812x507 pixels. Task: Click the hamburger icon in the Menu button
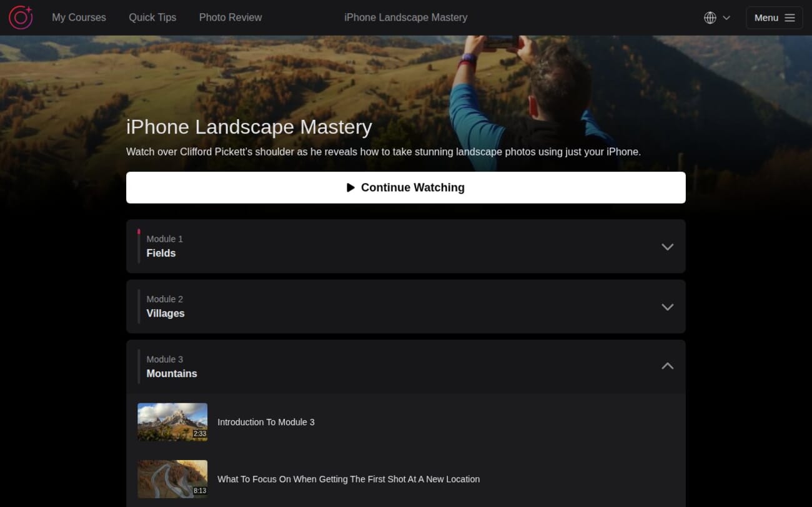(789, 17)
